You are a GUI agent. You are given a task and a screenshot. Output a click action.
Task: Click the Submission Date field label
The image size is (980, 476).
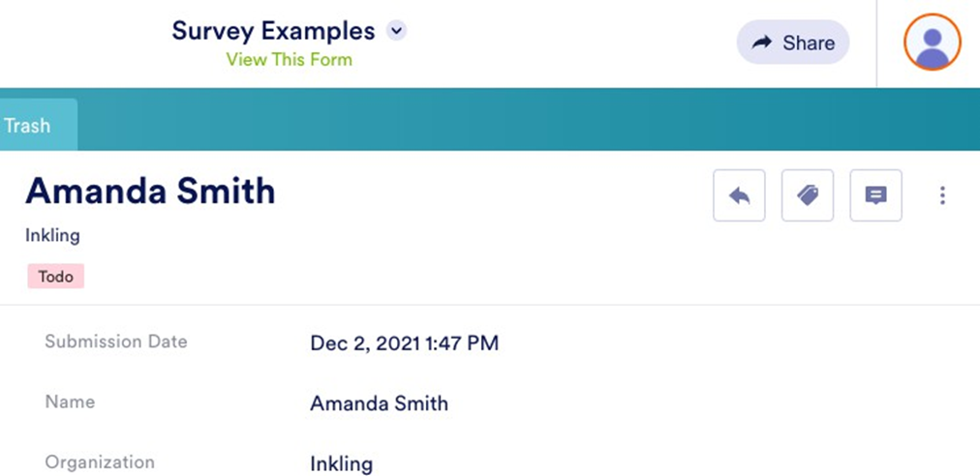point(116,342)
